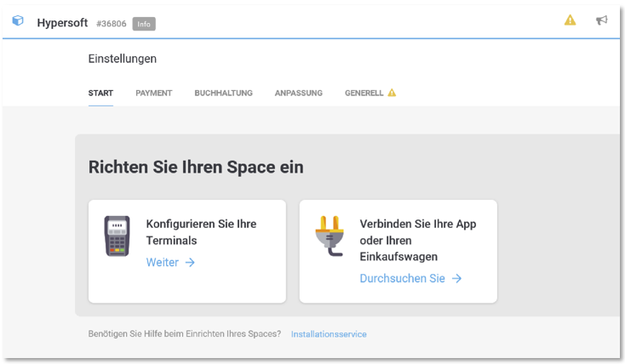Go to the BUCHHALTUNG tab
Image resolution: width=625 pixels, height=364 pixels.
click(223, 93)
